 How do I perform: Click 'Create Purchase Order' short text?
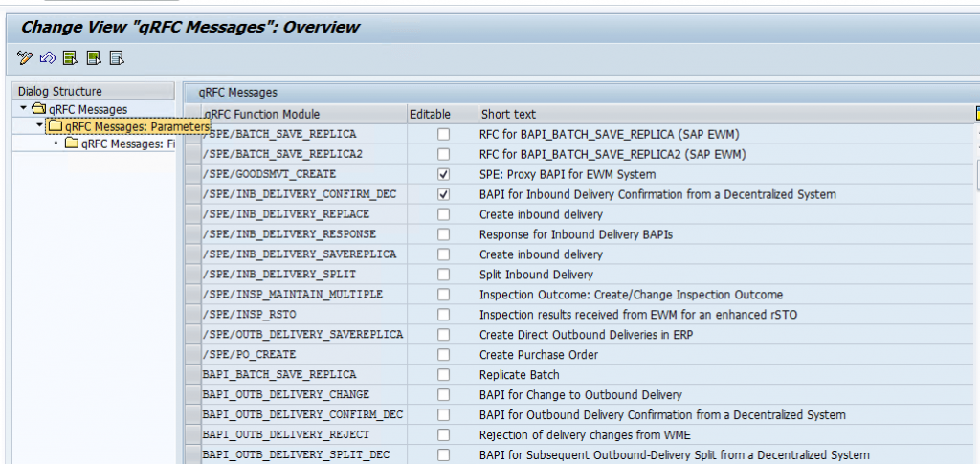(x=539, y=355)
